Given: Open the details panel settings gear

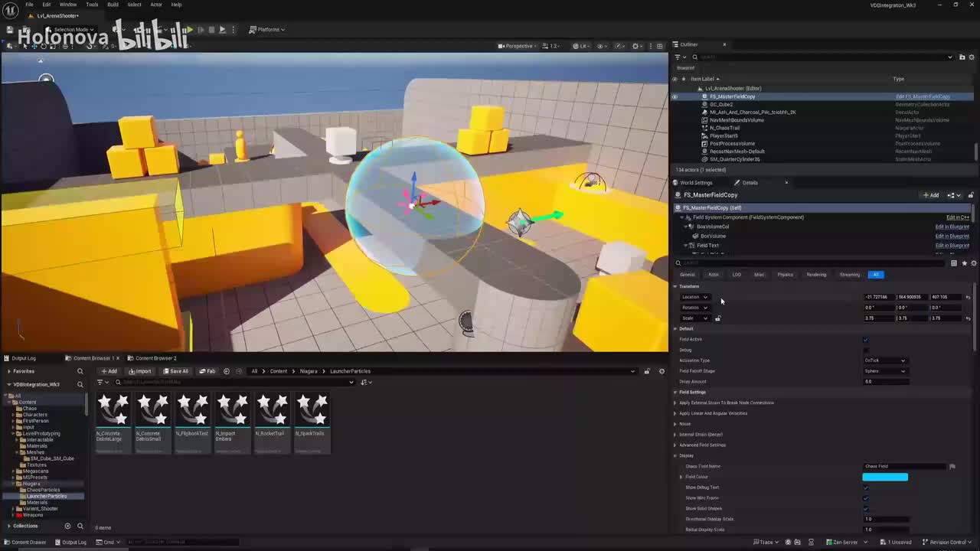Looking at the screenshot, I should [x=973, y=263].
